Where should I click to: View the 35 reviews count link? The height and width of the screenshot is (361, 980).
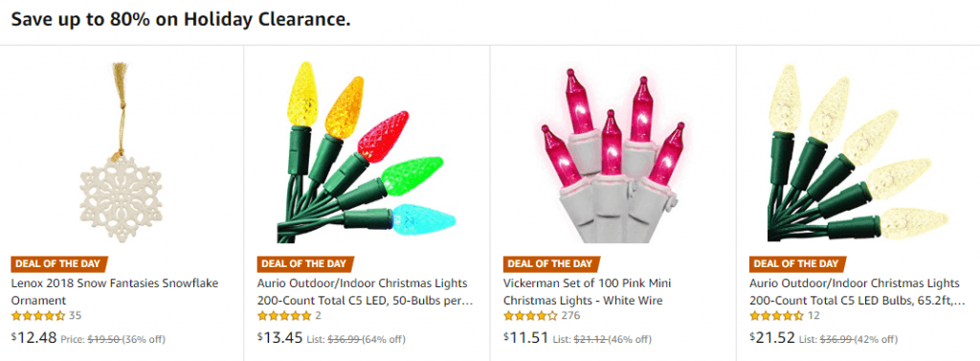(75, 315)
